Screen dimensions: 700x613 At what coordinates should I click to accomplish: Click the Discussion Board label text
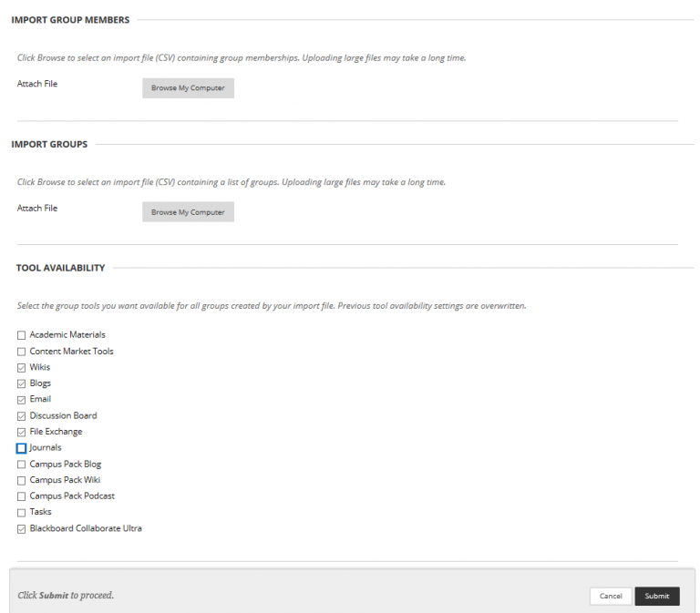pos(64,416)
